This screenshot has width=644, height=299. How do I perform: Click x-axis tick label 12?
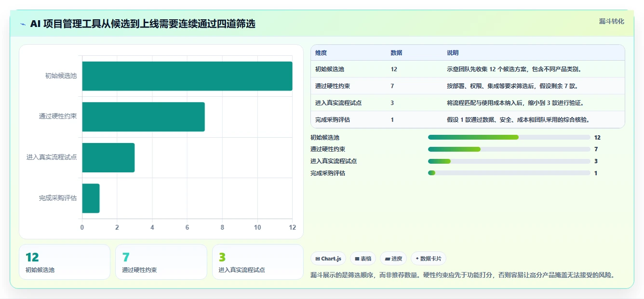[292, 227]
